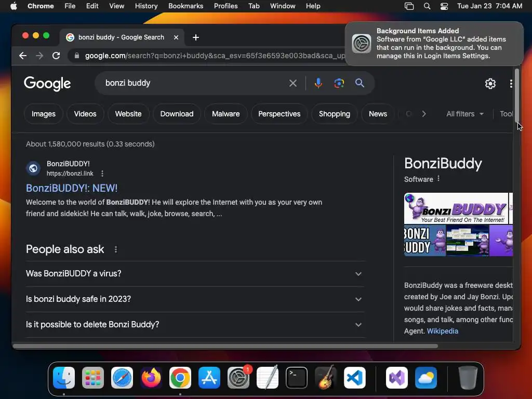The image size is (532, 399).
Task: Expand "Is bonzi buddy safe in 2023?"
Action: [195, 299]
